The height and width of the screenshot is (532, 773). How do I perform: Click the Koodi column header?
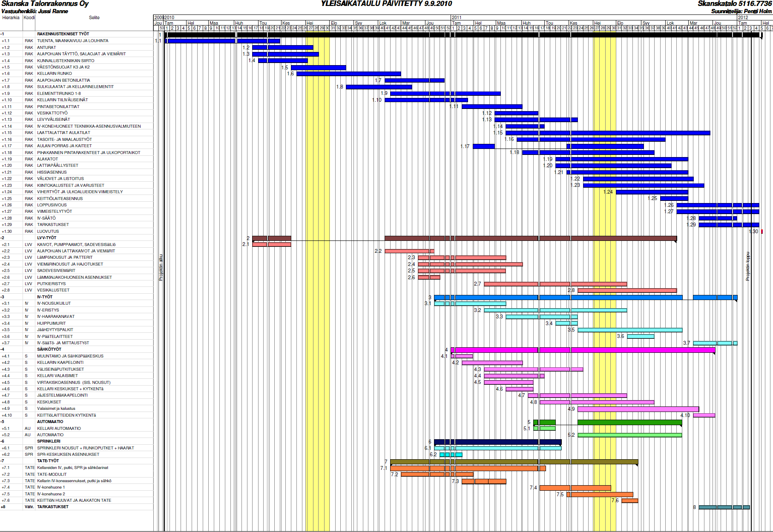point(29,18)
